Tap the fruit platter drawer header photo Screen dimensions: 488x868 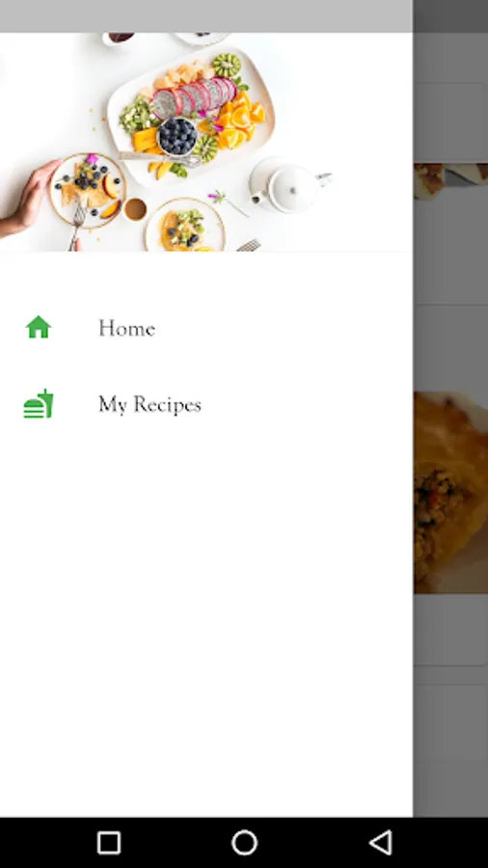[x=206, y=142]
